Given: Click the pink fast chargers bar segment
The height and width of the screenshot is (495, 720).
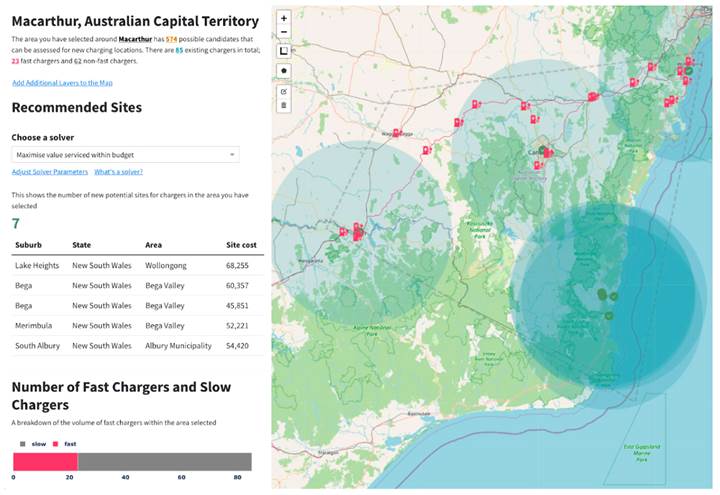Looking at the screenshot, I should (45, 461).
